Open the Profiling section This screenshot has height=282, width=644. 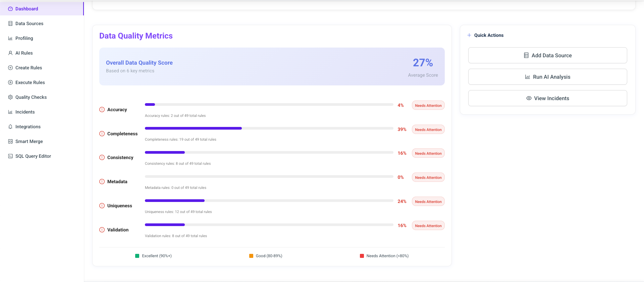42,38
